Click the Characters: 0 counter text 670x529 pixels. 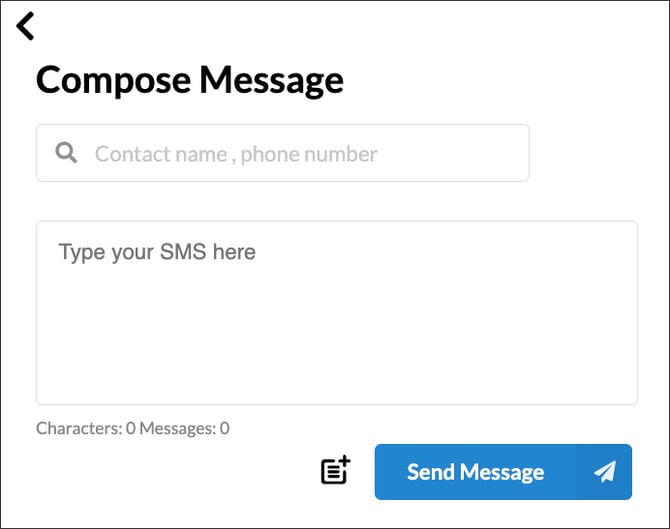(85, 429)
